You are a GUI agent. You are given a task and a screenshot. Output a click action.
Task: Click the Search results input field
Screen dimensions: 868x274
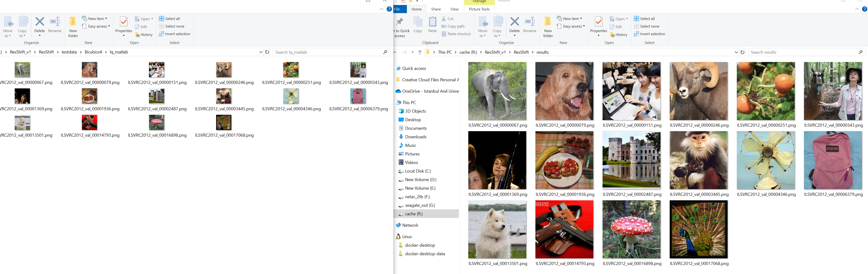pos(802,52)
